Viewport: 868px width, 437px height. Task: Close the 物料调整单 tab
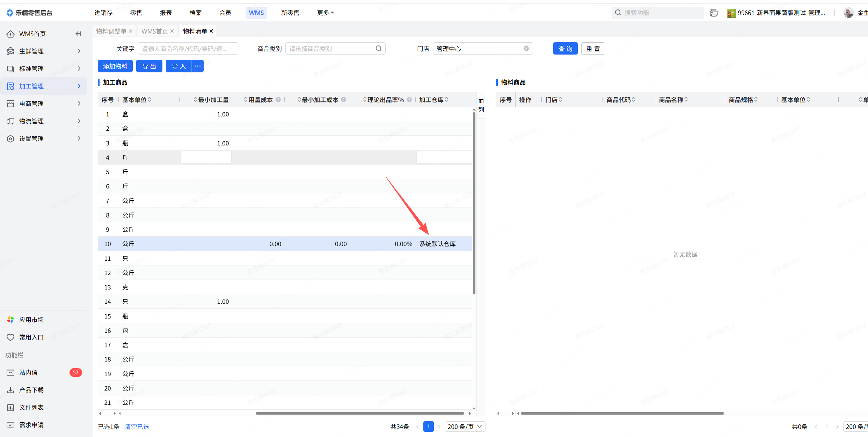[130, 31]
